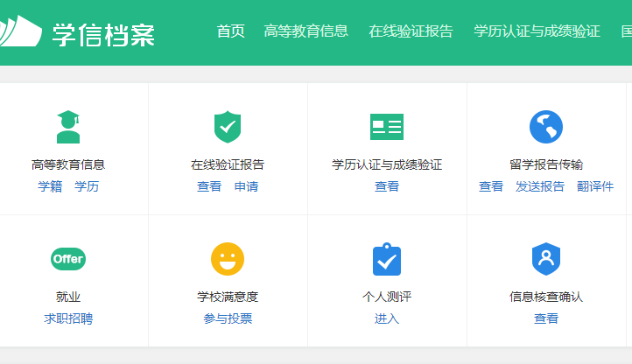
Task: Open 首页 in the top navigation
Action: click(x=230, y=31)
